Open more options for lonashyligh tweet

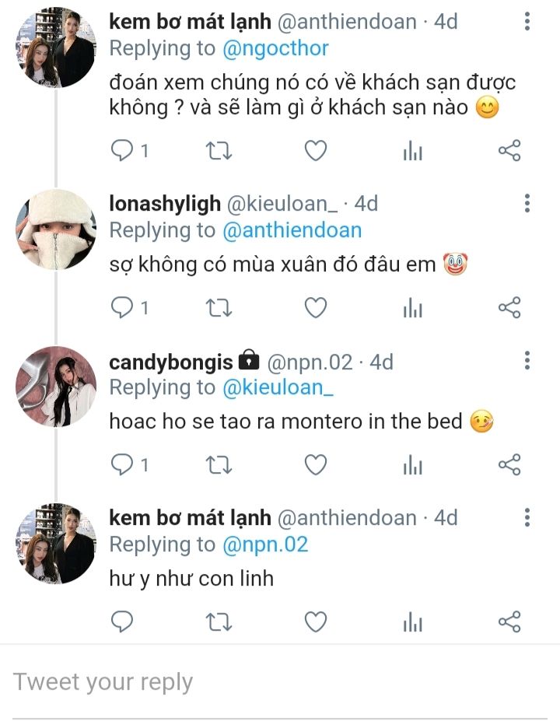pos(527,204)
